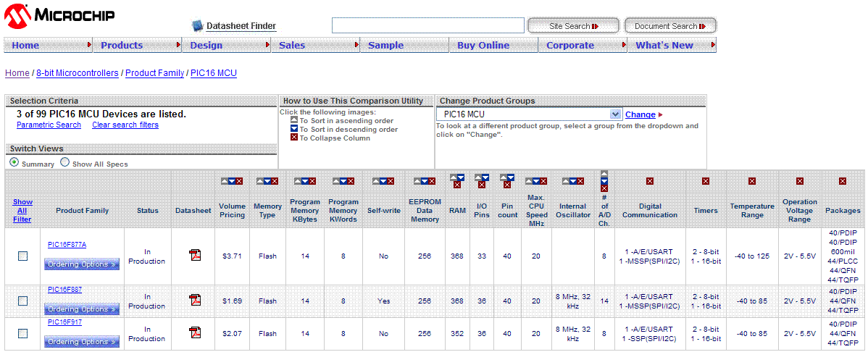This screenshot has width=868, height=352.
Task: Sort Max. CPU Speed ascending
Action: click(529, 181)
